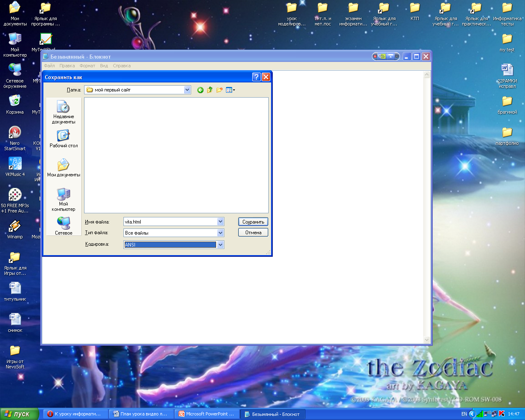Click the Сохранить button

point(253,221)
